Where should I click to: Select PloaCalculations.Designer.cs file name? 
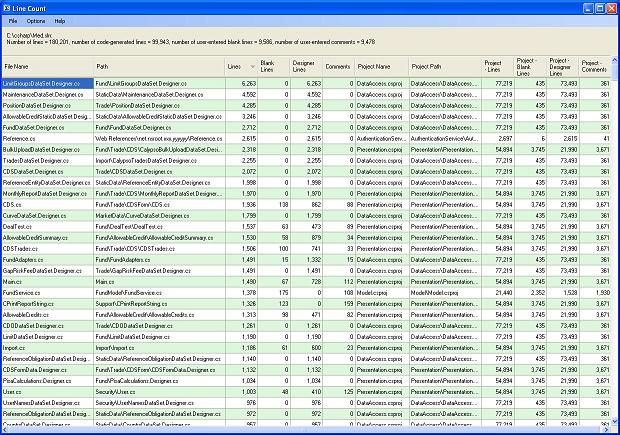(x=37, y=381)
